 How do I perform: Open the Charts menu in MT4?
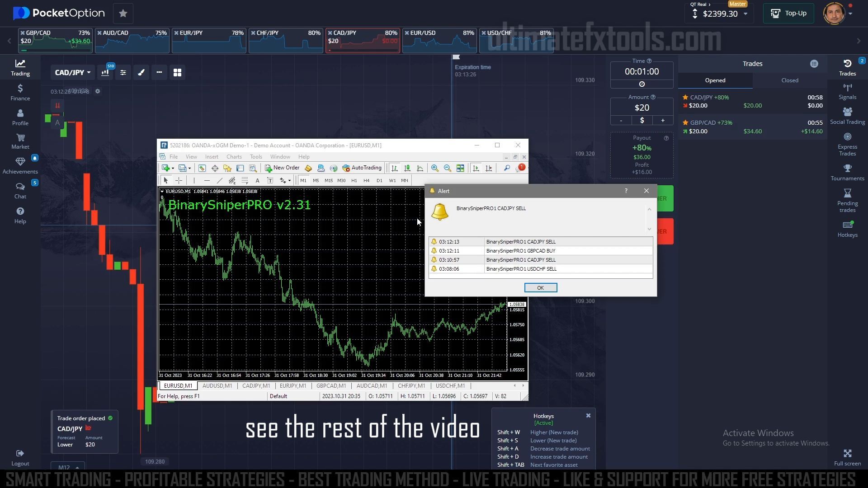click(x=234, y=156)
